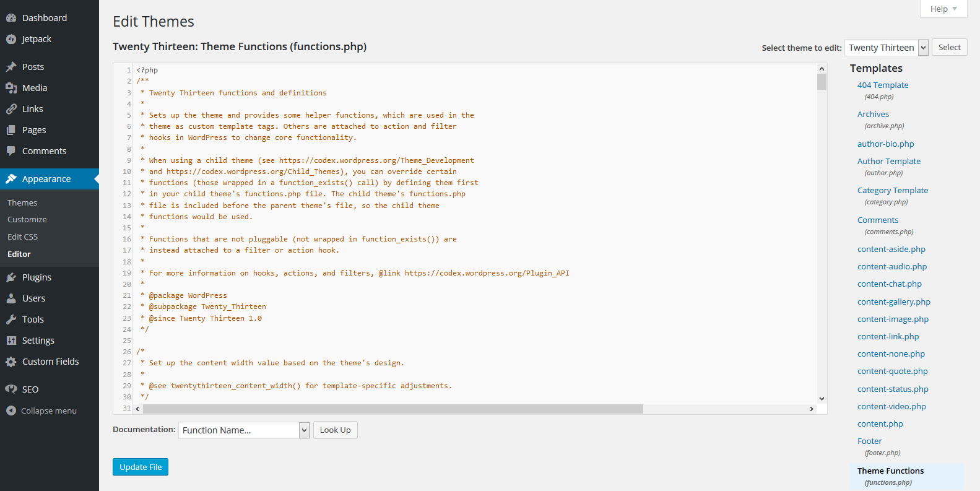The width and height of the screenshot is (980, 491).
Task: Open the Function Name documentation dropdown
Action: [243, 430]
